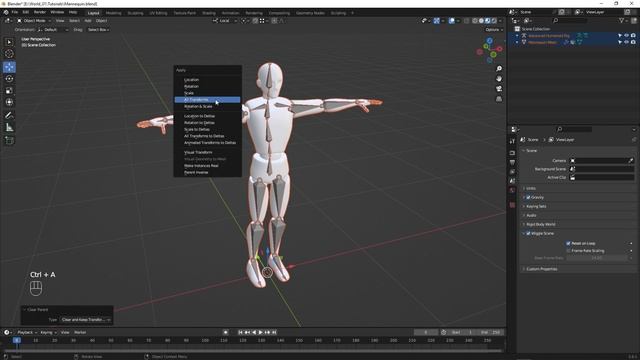Click the timeline auto-keying record button
The height and width of the screenshot is (360, 640).
[x=225, y=332]
